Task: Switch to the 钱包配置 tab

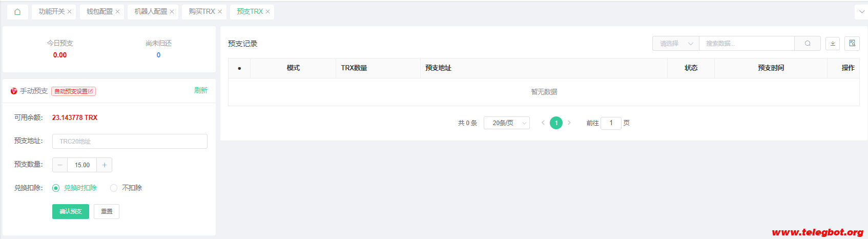Action: 99,12
